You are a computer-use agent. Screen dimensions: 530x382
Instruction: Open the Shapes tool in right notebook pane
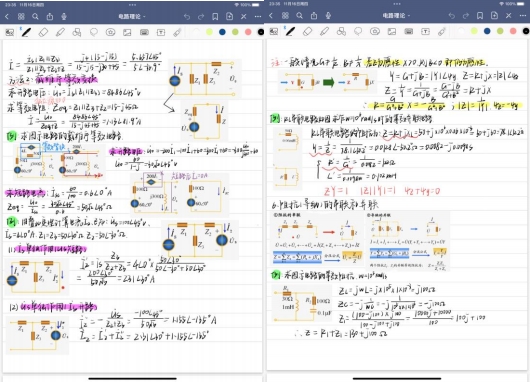341,31
